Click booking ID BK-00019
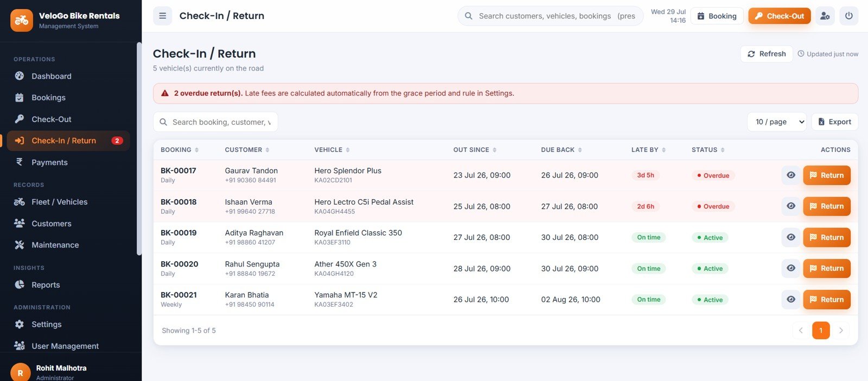The height and width of the screenshot is (381, 868). (178, 233)
